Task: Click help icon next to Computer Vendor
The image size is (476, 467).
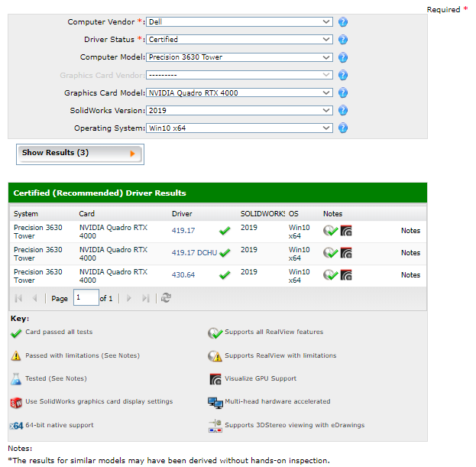Action: point(343,22)
